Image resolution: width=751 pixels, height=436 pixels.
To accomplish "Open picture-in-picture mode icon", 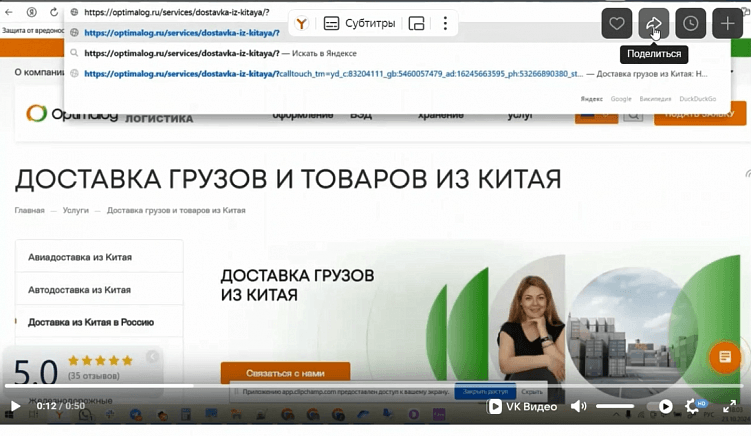I will click(x=416, y=23).
